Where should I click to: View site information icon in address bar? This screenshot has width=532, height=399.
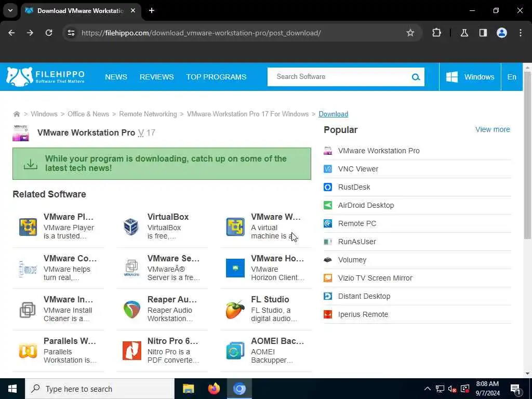71,33
